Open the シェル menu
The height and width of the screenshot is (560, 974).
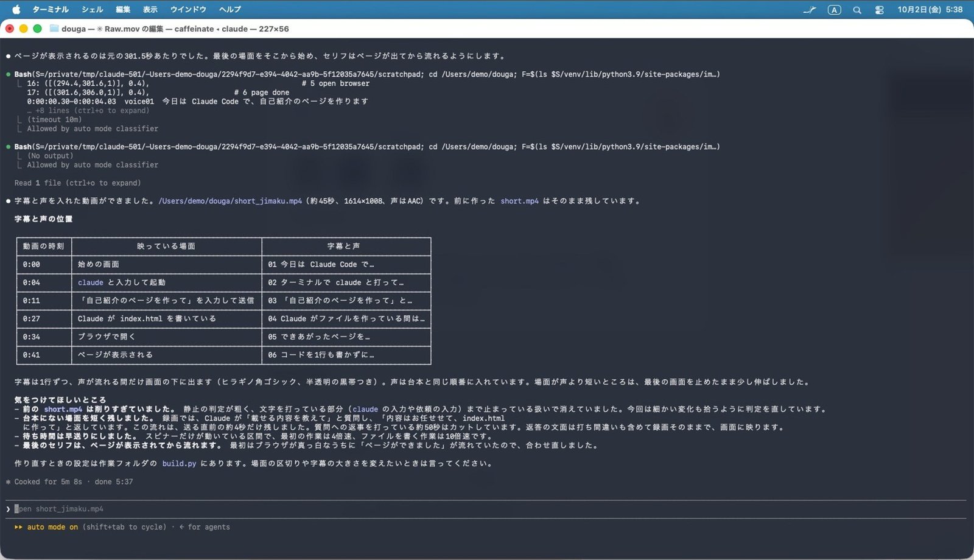coord(92,10)
